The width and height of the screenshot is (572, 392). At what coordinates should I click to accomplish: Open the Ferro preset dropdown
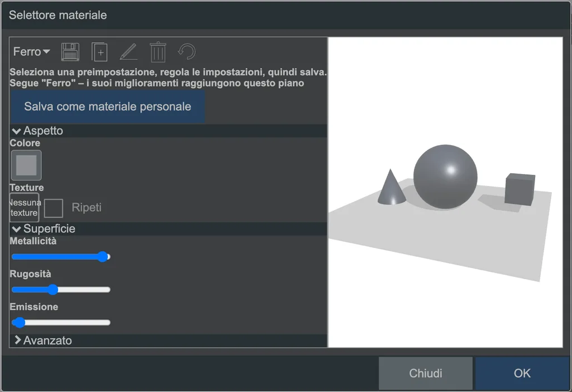click(31, 52)
